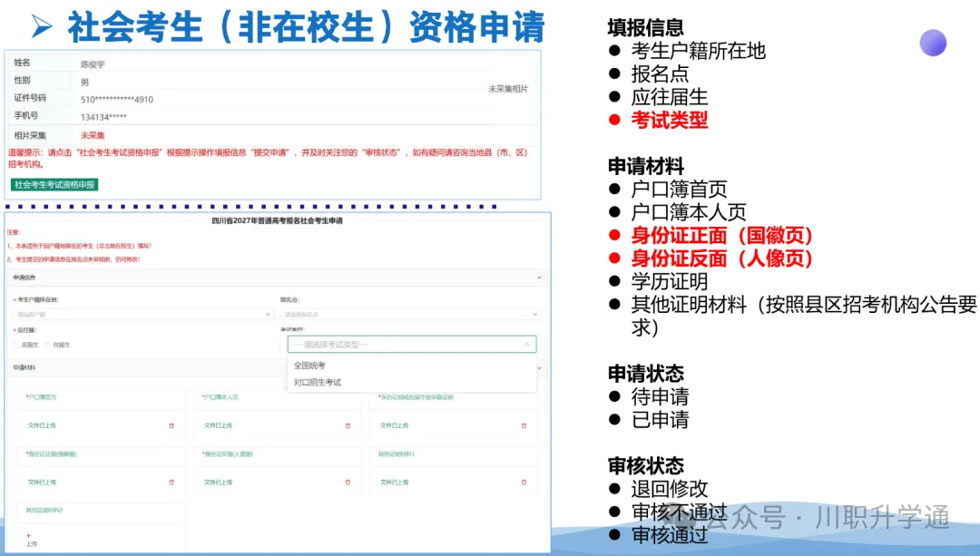Click the 应往届生 bullet under 填报信息
980x556 pixels.
670,97
